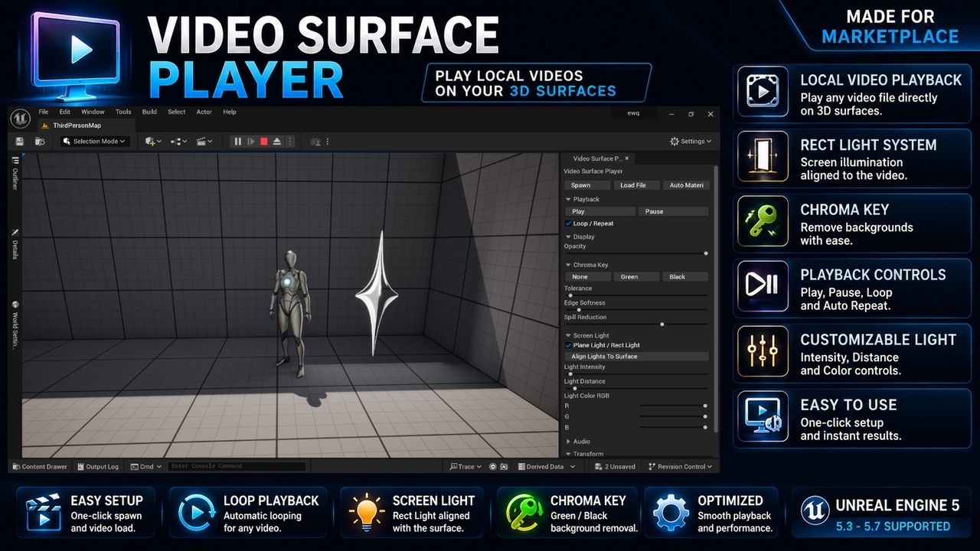Screen dimensions: 980x551
Task: Open the Window menu
Action: 93,112
